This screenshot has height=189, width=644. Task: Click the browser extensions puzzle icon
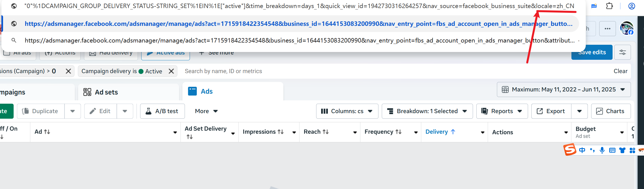pos(609,6)
